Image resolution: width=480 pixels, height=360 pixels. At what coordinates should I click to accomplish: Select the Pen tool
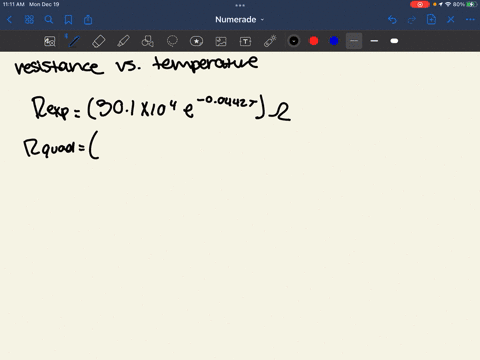pos(74,41)
